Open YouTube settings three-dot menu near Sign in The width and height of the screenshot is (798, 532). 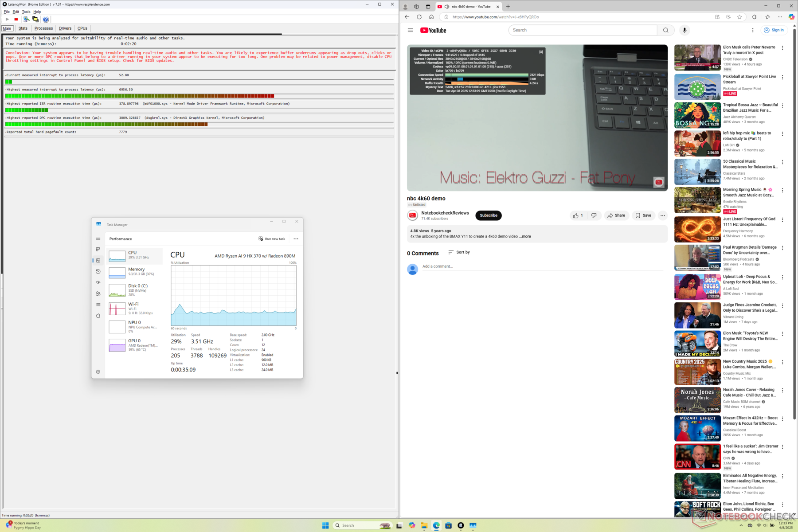coord(753,30)
